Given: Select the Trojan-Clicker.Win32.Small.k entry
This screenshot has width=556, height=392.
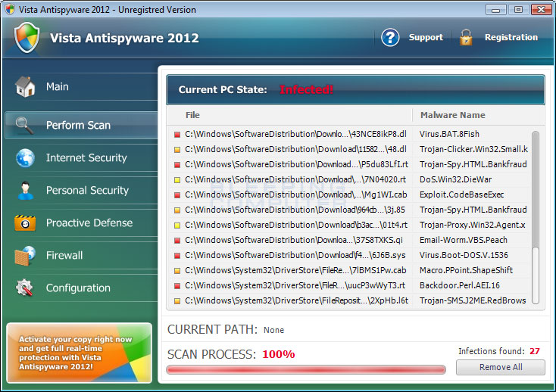Looking at the screenshot, I should [x=473, y=149].
